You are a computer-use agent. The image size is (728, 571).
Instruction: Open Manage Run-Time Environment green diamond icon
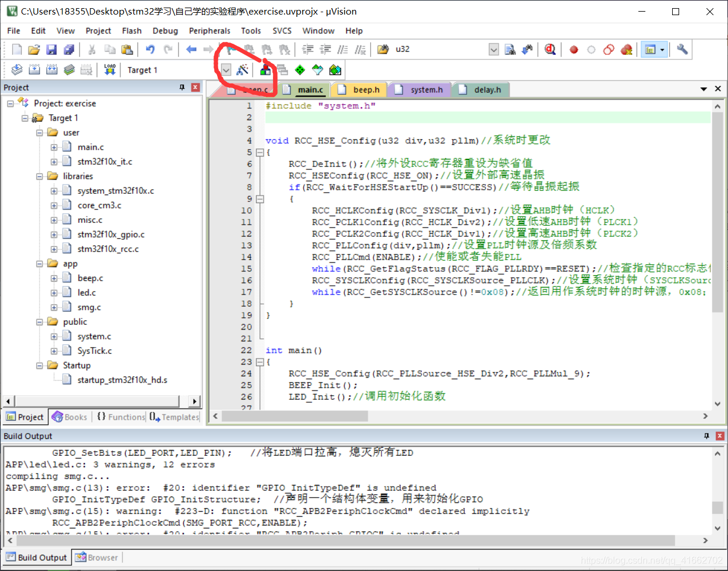300,70
